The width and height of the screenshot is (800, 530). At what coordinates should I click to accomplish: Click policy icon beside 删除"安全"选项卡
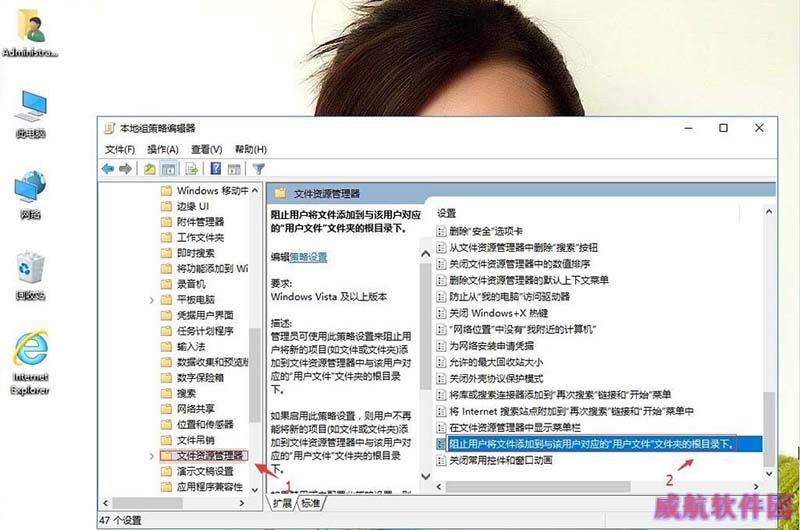(441, 232)
